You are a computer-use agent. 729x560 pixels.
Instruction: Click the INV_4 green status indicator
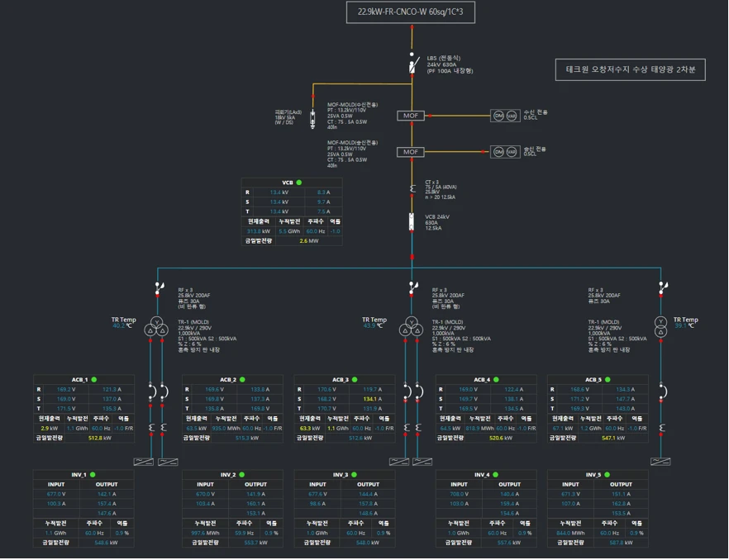coord(496,474)
